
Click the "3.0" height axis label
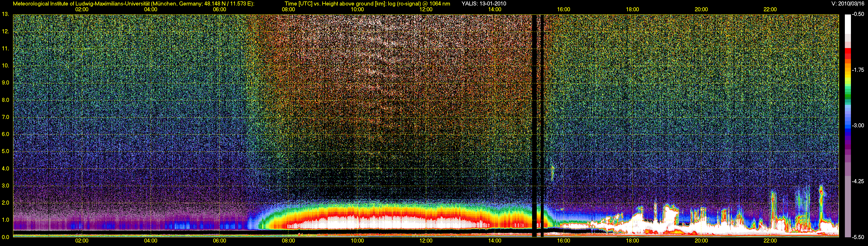pos(5,186)
